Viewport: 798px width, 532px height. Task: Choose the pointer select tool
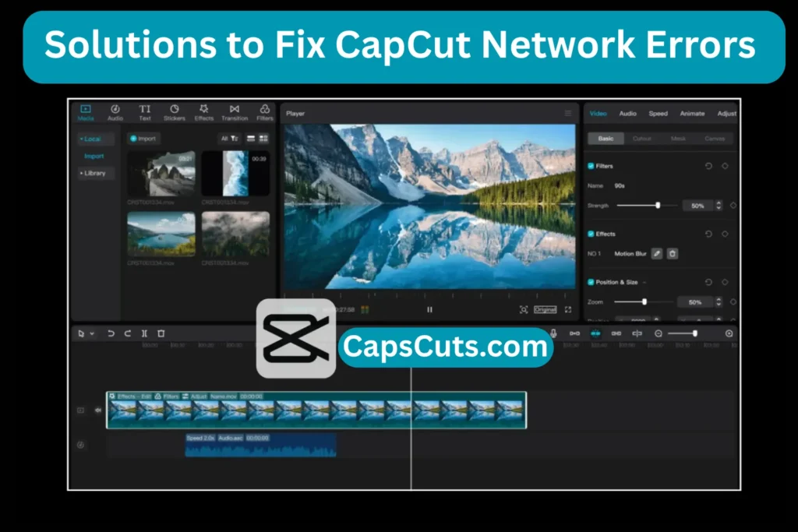coord(81,333)
